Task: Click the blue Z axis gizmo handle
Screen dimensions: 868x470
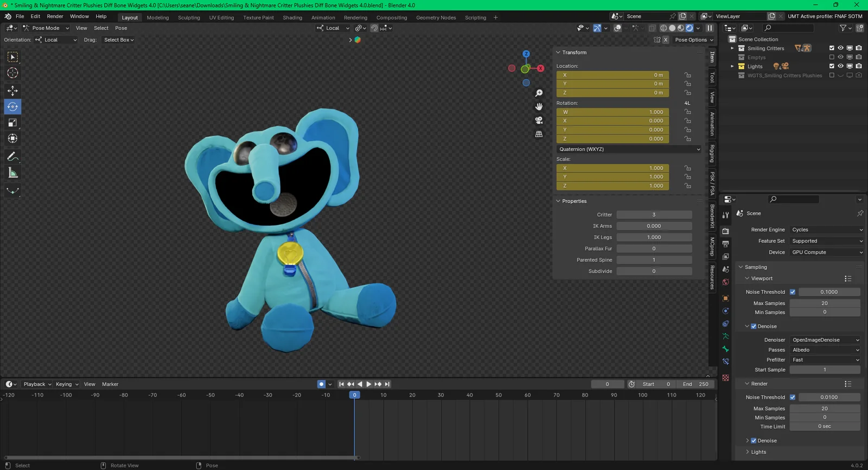Action: point(526,54)
